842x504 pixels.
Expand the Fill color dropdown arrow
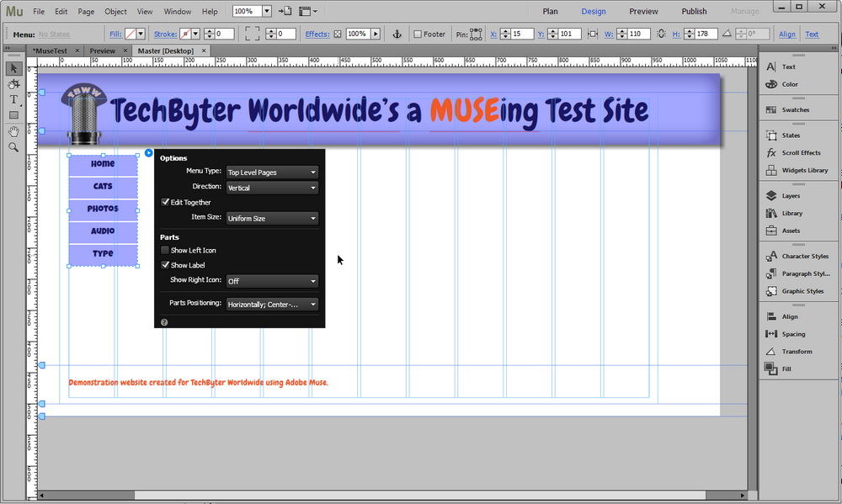(141, 34)
